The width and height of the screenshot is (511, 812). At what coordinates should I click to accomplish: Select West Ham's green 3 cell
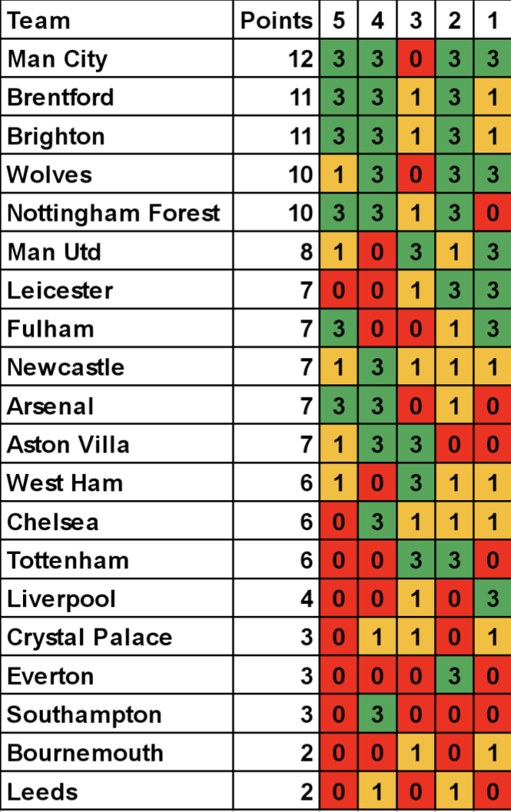click(x=416, y=483)
